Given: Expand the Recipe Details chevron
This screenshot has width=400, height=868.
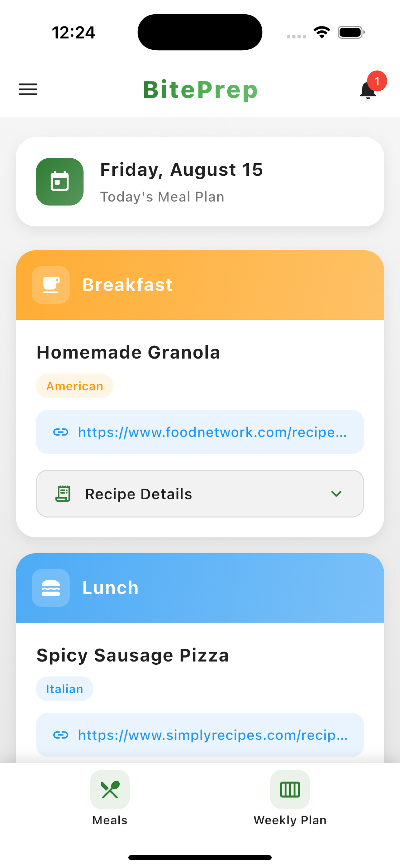Looking at the screenshot, I should click(336, 494).
